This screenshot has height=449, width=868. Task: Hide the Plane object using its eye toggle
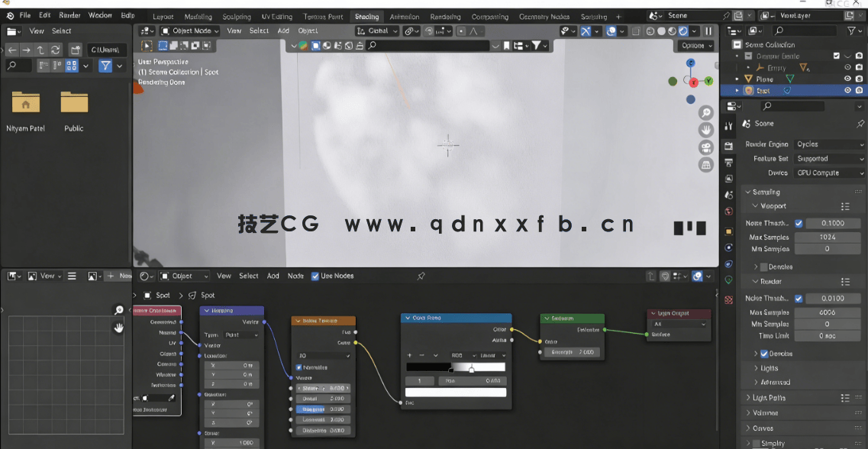point(847,79)
